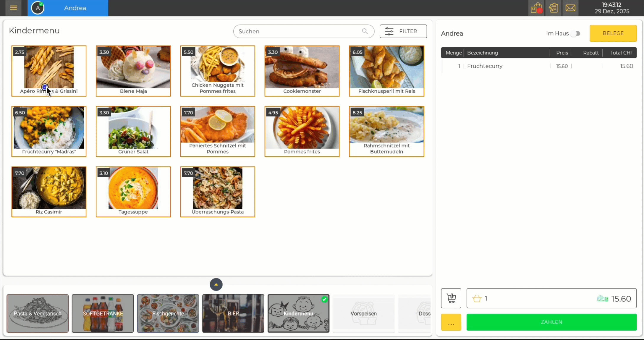
Task: Open the BELEGE receipts button
Action: (x=613, y=33)
